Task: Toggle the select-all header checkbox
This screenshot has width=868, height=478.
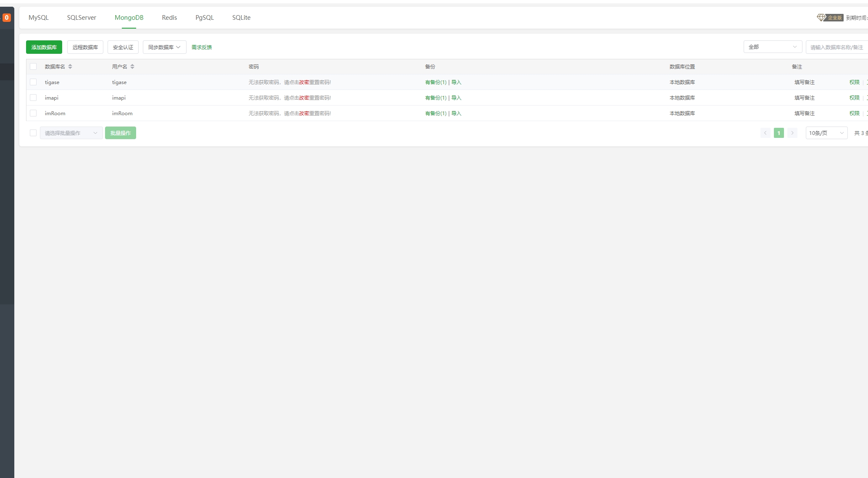Action: pyautogui.click(x=33, y=66)
